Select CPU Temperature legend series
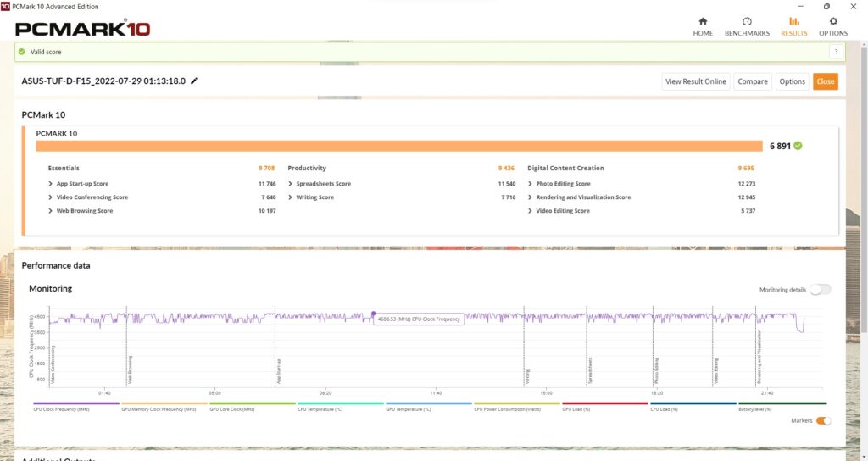The width and height of the screenshot is (868, 461). coord(341,407)
